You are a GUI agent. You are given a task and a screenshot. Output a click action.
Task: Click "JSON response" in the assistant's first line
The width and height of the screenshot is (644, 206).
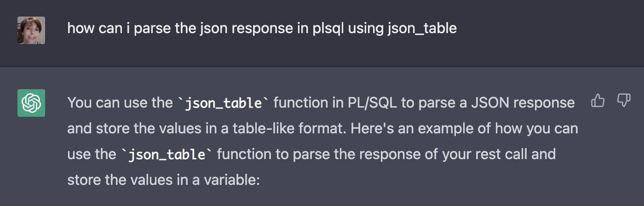click(523, 103)
